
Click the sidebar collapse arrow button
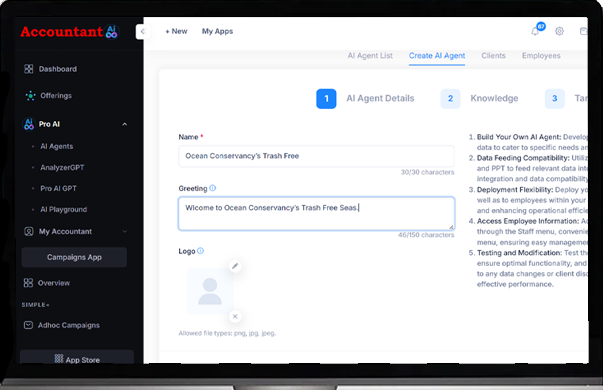(x=143, y=32)
